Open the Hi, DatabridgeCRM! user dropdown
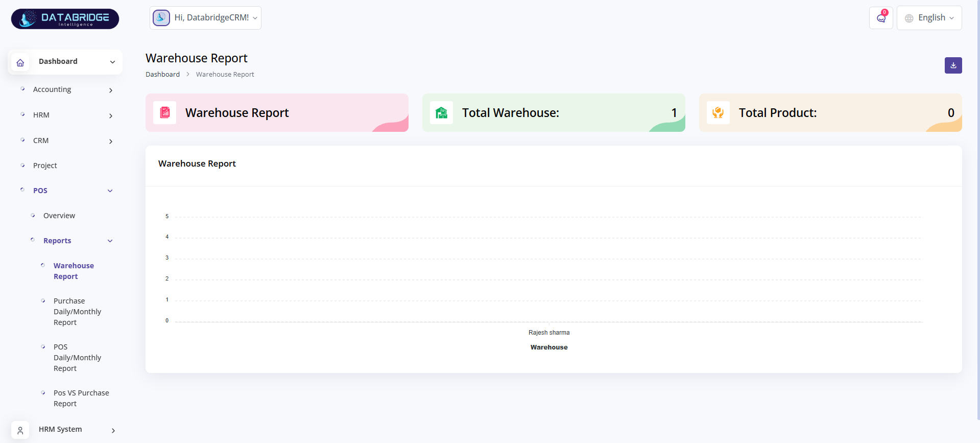 coord(205,18)
